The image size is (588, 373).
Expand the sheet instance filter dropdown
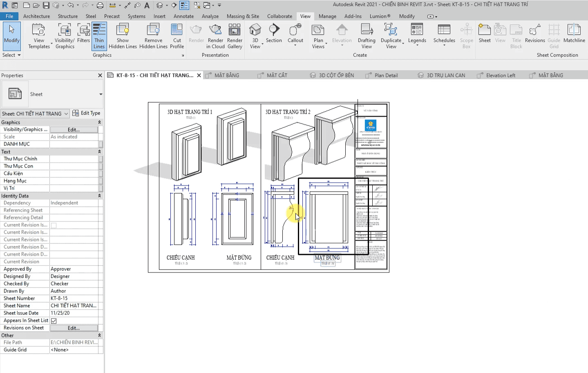(66, 114)
